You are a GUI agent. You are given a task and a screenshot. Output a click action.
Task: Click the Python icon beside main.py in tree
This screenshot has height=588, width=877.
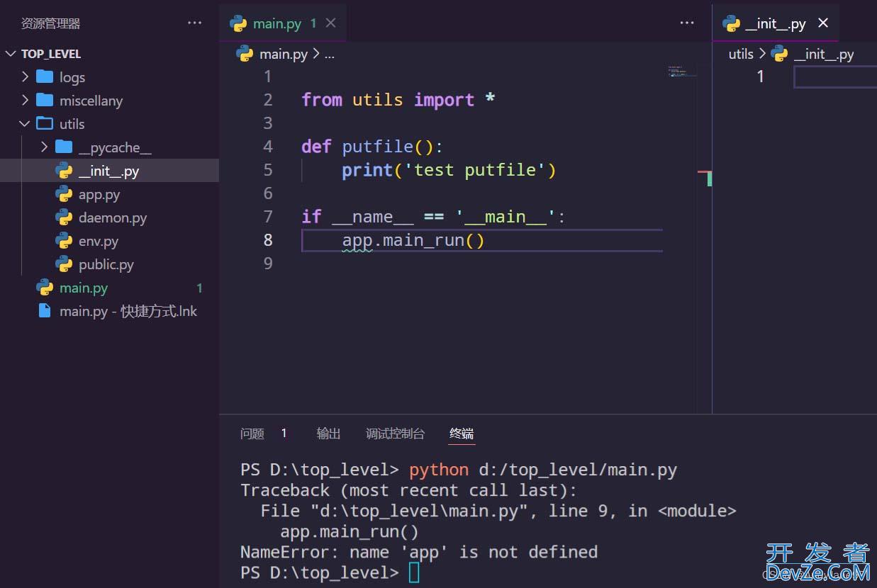[x=45, y=288]
